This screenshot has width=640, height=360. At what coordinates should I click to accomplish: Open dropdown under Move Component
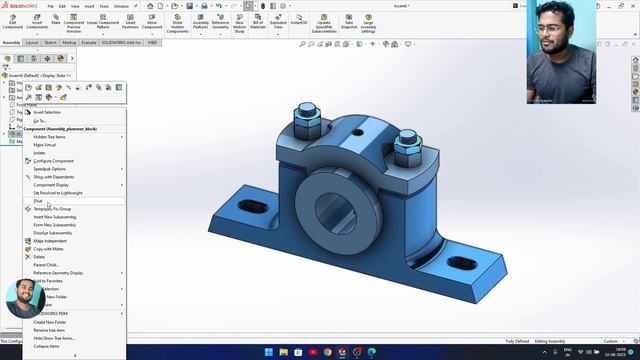(x=152, y=34)
